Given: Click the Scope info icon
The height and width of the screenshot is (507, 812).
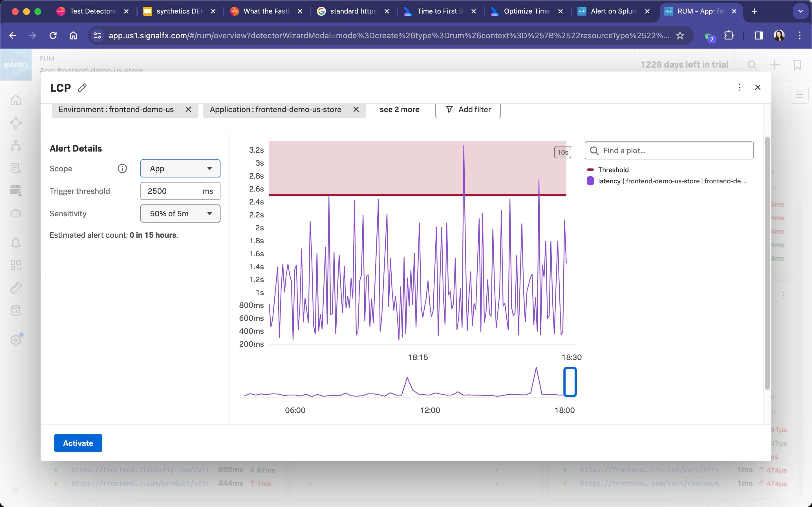Looking at the screenshot, I should (x=122, y=168).
